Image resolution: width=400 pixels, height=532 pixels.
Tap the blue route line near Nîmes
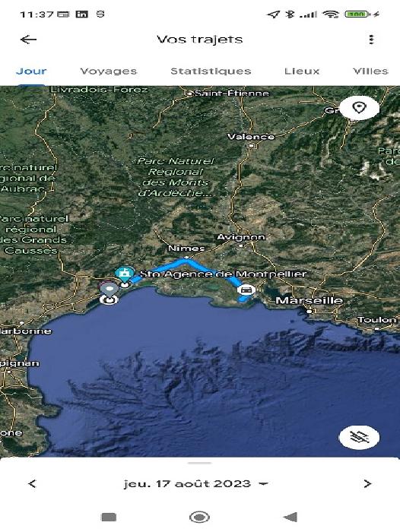[x=186, y=261]
